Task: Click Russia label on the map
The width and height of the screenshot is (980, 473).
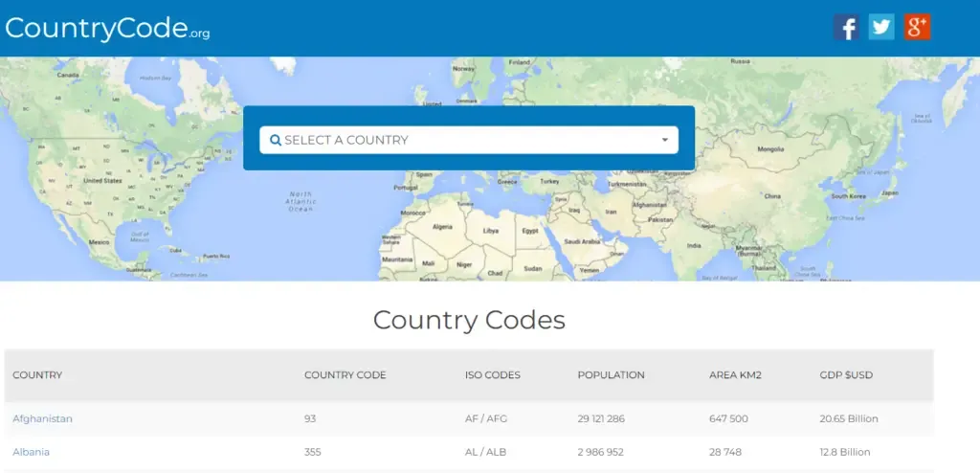Action: (x=740, y=61)
